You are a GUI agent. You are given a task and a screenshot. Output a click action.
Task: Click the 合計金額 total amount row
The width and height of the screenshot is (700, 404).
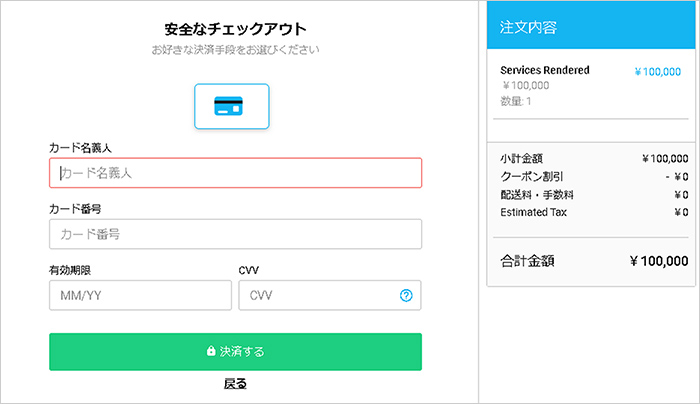pos(593,261)
